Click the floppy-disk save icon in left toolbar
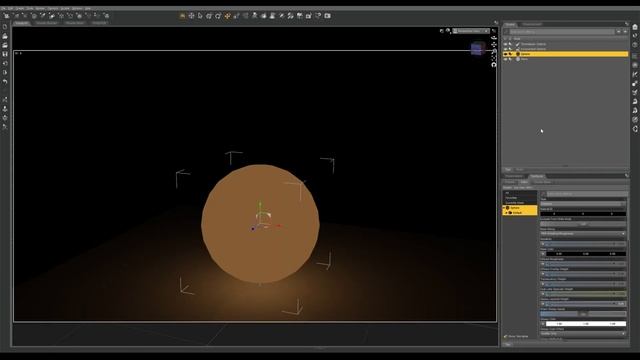640x360 pixels. [5, 54]
